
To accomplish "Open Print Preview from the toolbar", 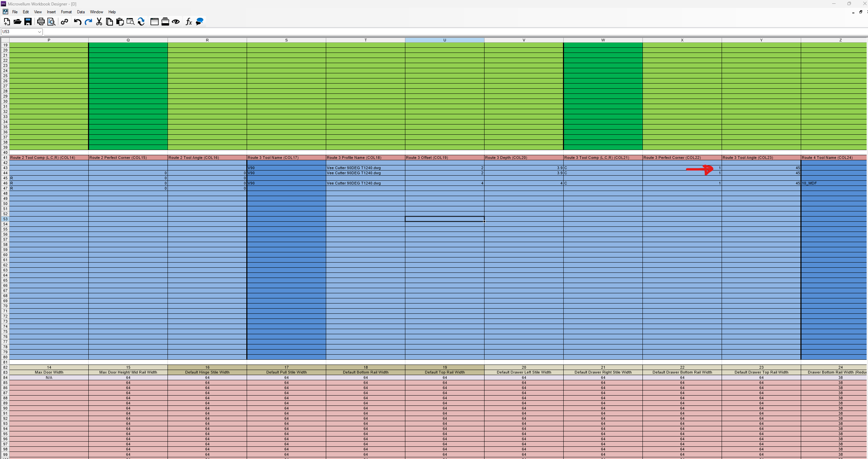I will coord(52,22).
